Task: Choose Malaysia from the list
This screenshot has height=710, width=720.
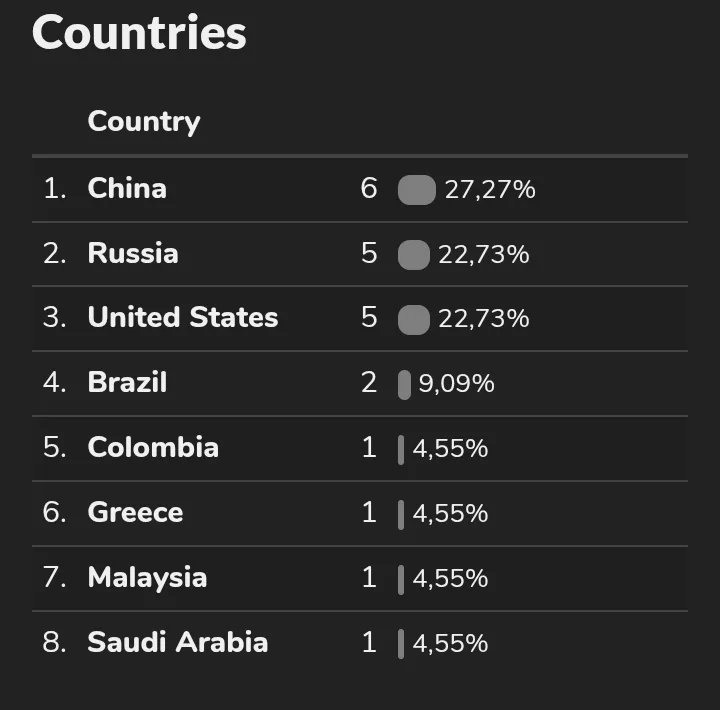Action: tap(360, 578)
